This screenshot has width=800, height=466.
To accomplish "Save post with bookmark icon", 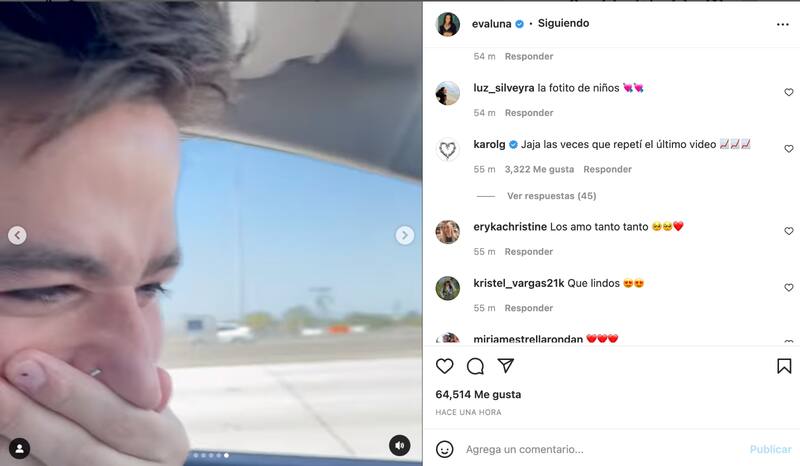I will [784, 366].
